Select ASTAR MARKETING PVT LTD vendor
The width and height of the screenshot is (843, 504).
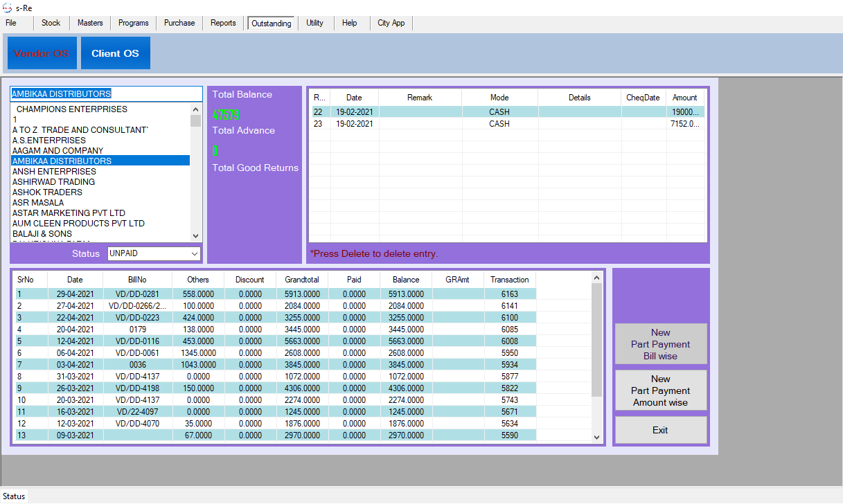point(69,213)
